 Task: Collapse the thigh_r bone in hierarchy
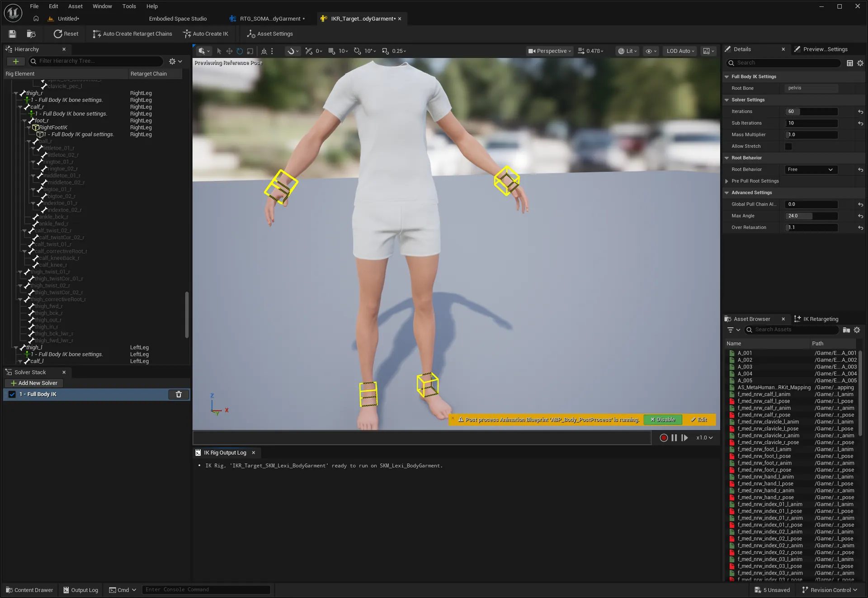16,94
